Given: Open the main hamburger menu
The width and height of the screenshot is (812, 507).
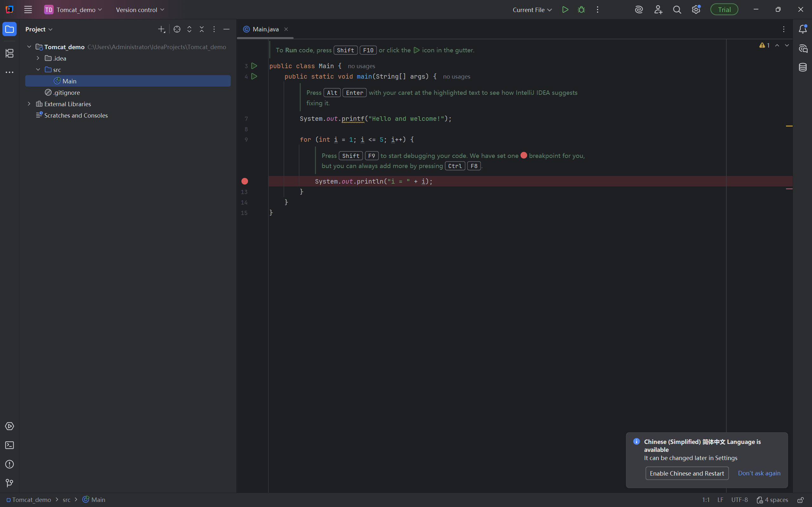Looking at the screenshot, I should pos(28,10).
